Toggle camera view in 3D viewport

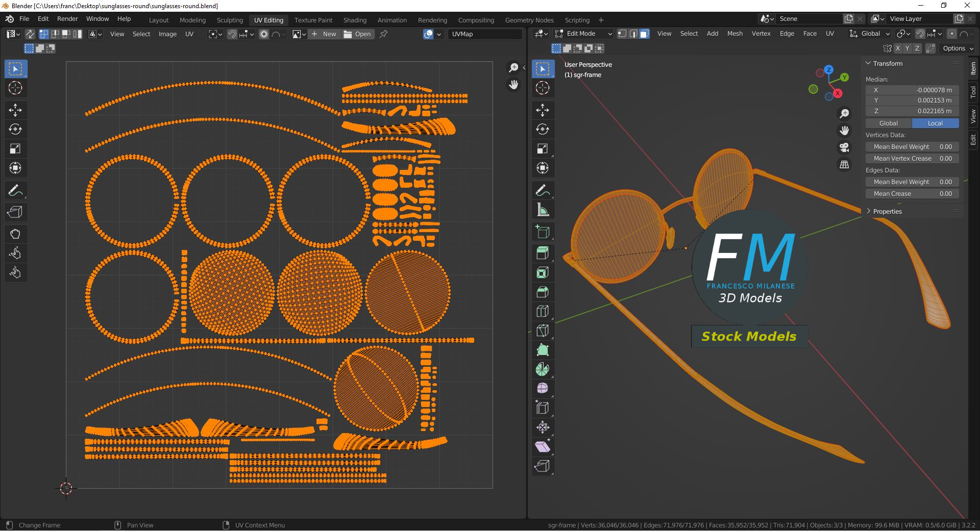(x=844, y=147)
